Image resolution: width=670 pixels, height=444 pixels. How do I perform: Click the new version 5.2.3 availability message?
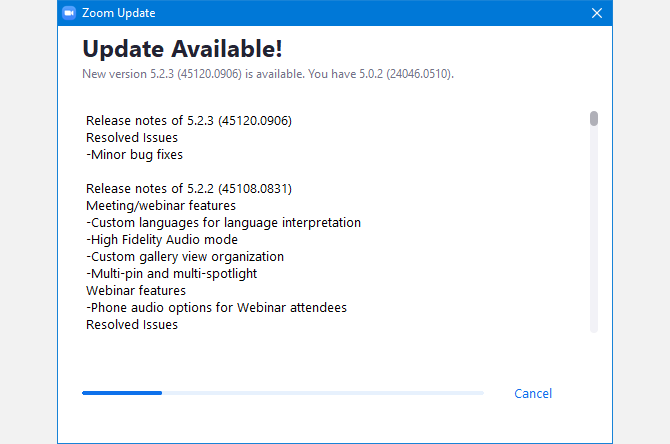click(x=268, y=73)
